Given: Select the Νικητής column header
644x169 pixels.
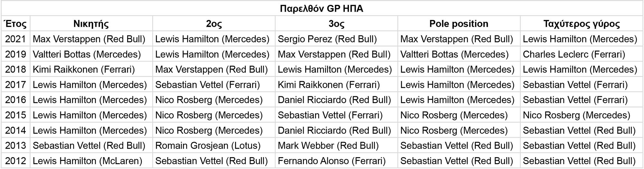Looking at the screenshot, I should coord(91,24).
